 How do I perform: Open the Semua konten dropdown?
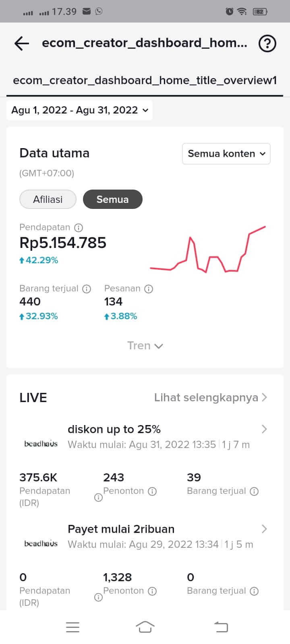[x=226, y=154]
